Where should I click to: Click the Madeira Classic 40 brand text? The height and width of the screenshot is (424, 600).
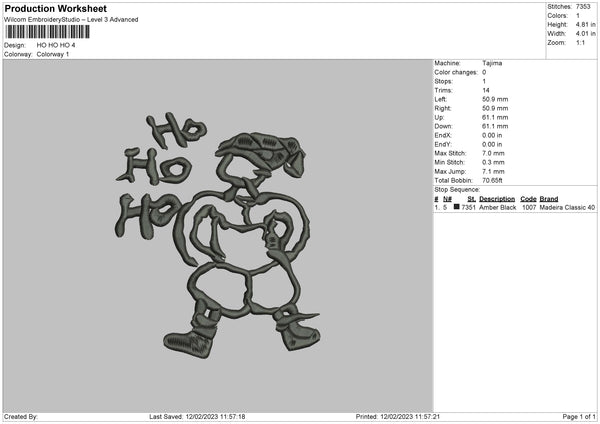tap(567, 207)
